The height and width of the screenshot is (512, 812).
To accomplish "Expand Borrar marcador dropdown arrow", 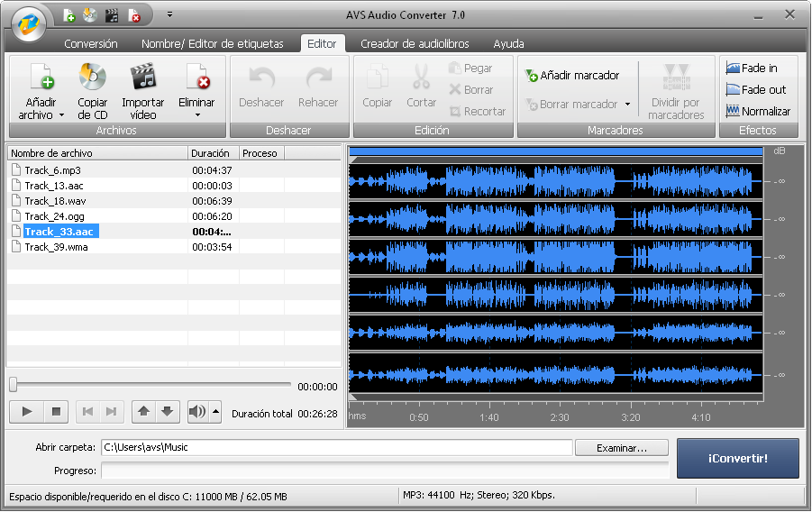I will [627, 105].
